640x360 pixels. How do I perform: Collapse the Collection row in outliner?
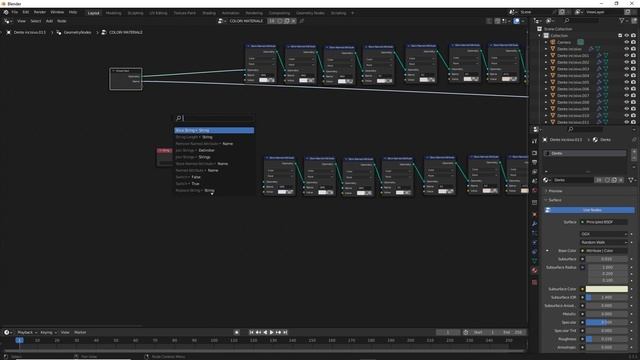pos(540,36)
